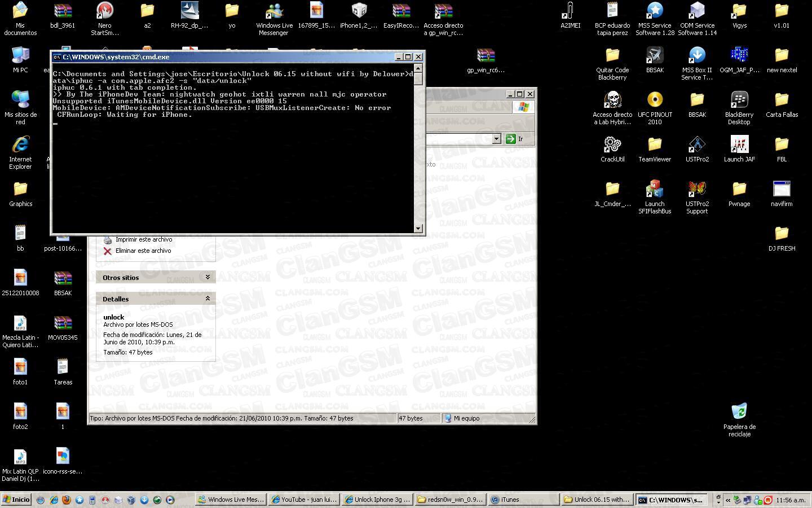Click cmd window scrollbar up arrow

click(418, 68)
